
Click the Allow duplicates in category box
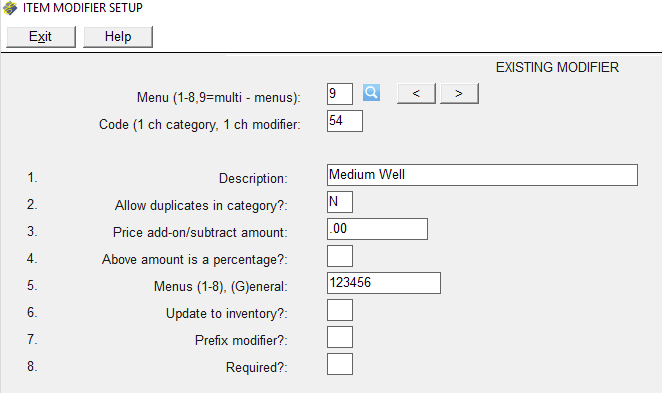pyautogui.click(x=340, y=202)
